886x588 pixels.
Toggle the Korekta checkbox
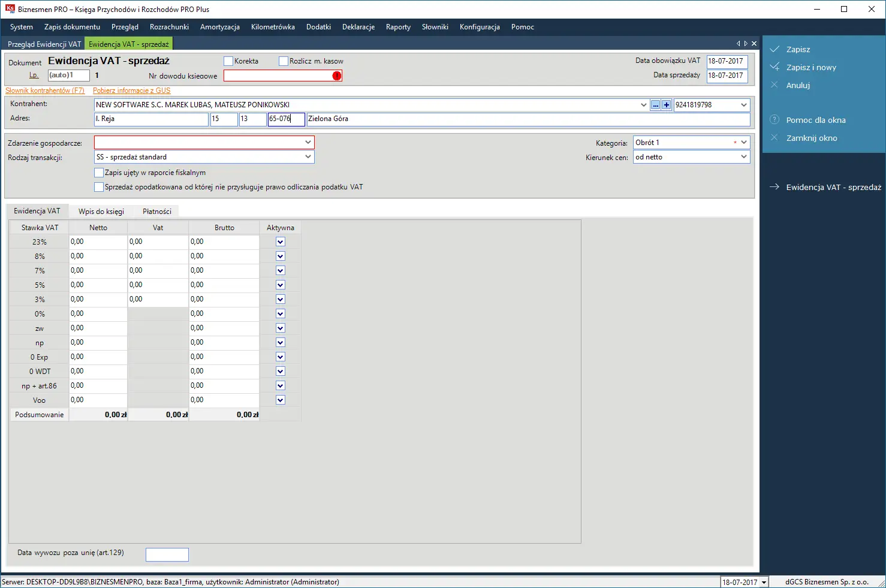(x=228, y=61)
